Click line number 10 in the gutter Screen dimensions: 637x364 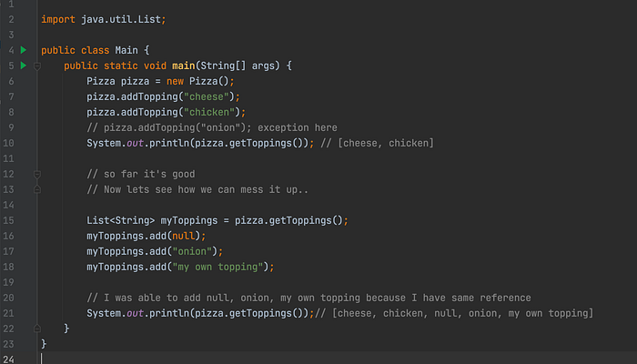8,143
